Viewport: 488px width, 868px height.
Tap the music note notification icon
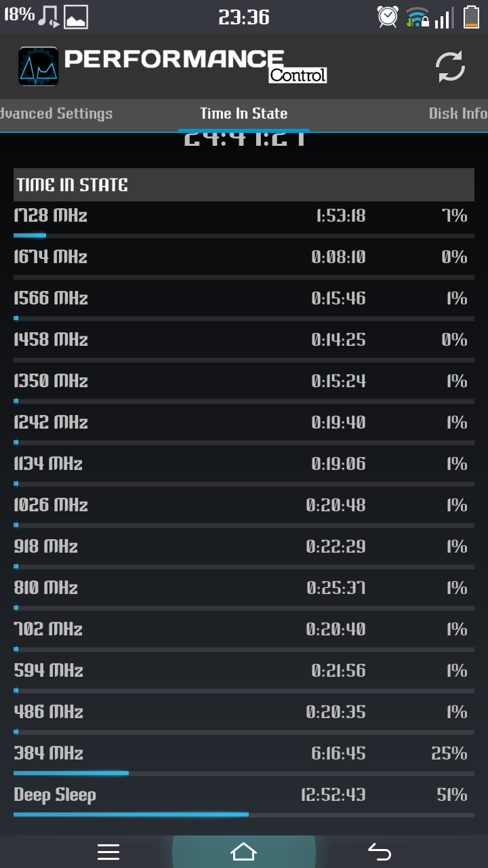49,16
